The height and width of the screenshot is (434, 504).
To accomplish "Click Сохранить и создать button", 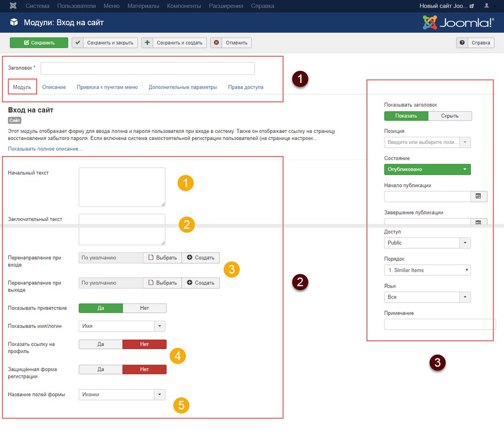I will (x=174, y=43).
